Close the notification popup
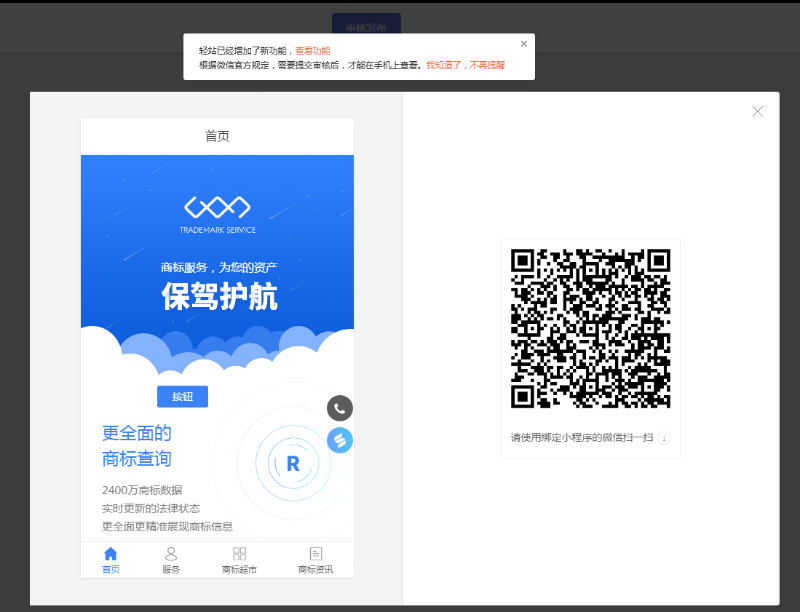The image size is (800, 612). (x=524, y=44)
